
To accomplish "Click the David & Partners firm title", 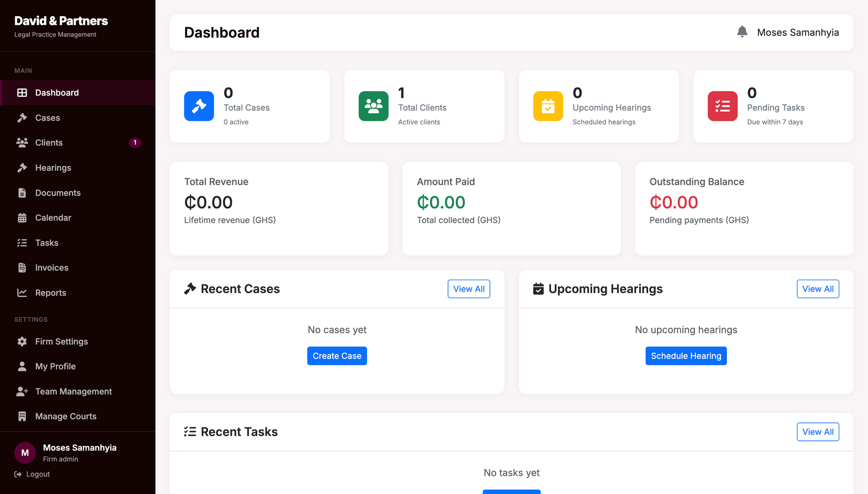I will [x=61, y=21].
